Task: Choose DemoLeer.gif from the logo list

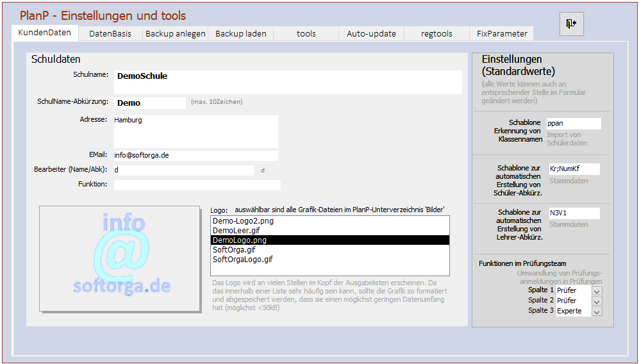Action: point(329,231)
